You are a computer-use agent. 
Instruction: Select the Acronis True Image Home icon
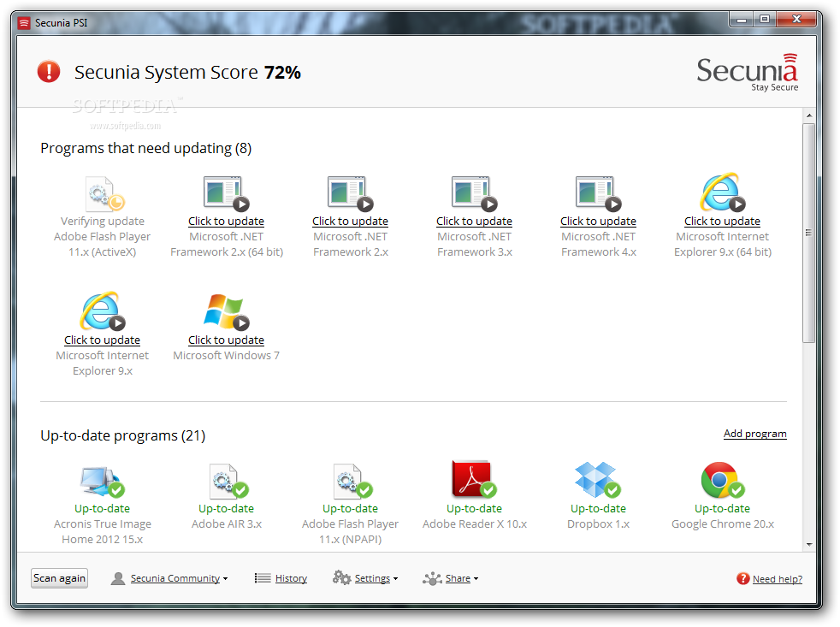point(102,481)
